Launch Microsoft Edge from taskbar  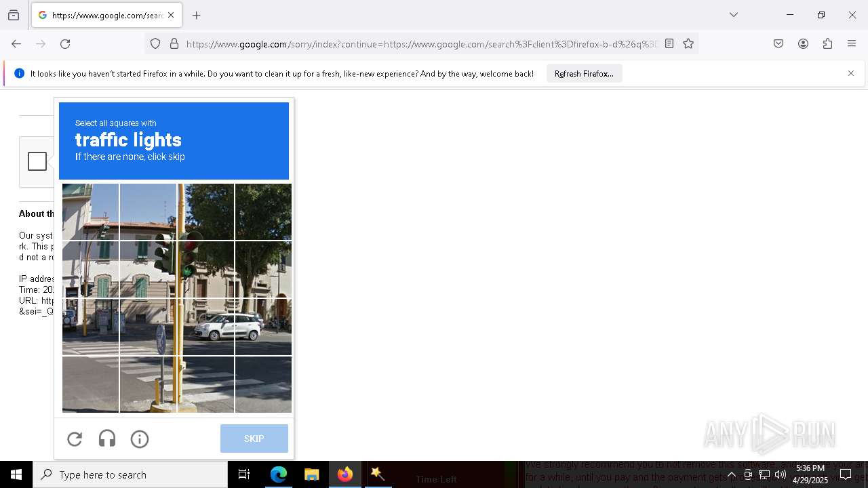pyautogui.click(x=279, y=474)
